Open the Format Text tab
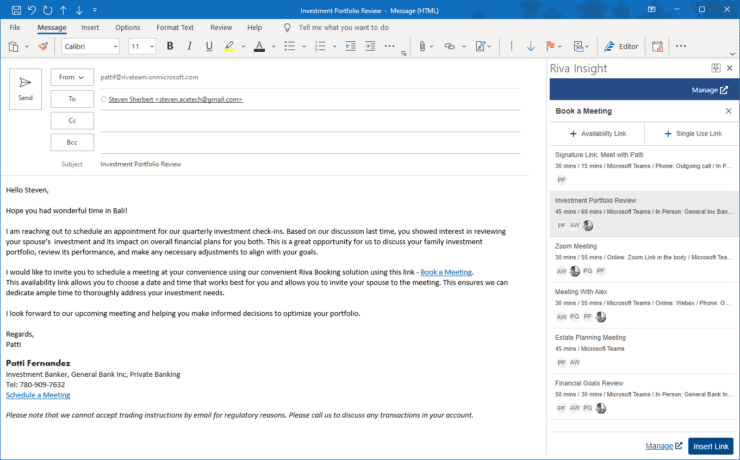Image resolution: width=740 pixels, height=460 pixels. [x=175, y=27]
